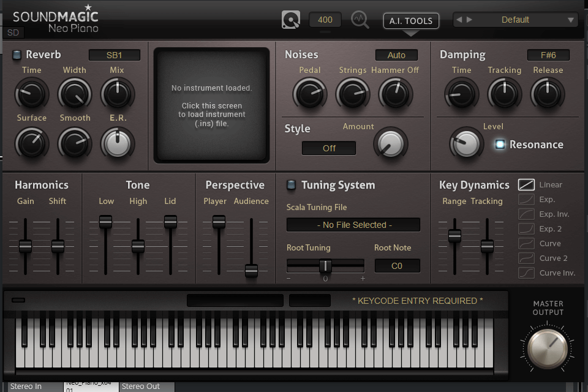This screenshot has width=588, height=392.
Task: Select the Linear key dynamics curve
Action: pos(526,184)
